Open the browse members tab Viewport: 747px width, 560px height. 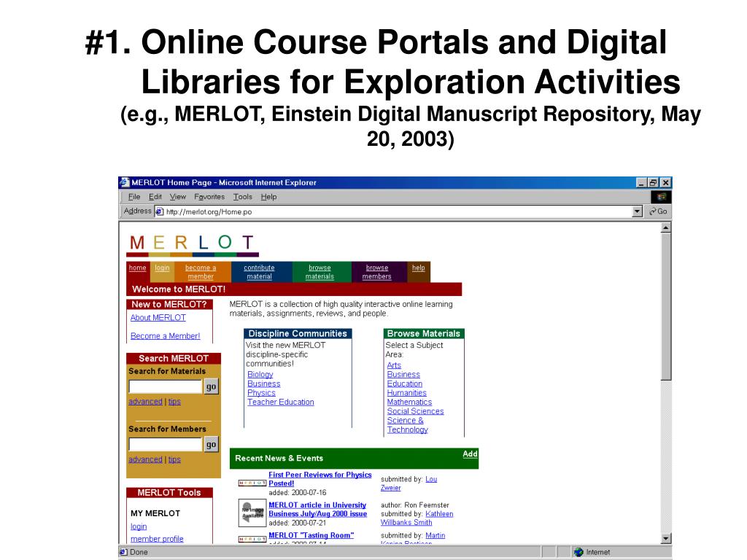377,272
